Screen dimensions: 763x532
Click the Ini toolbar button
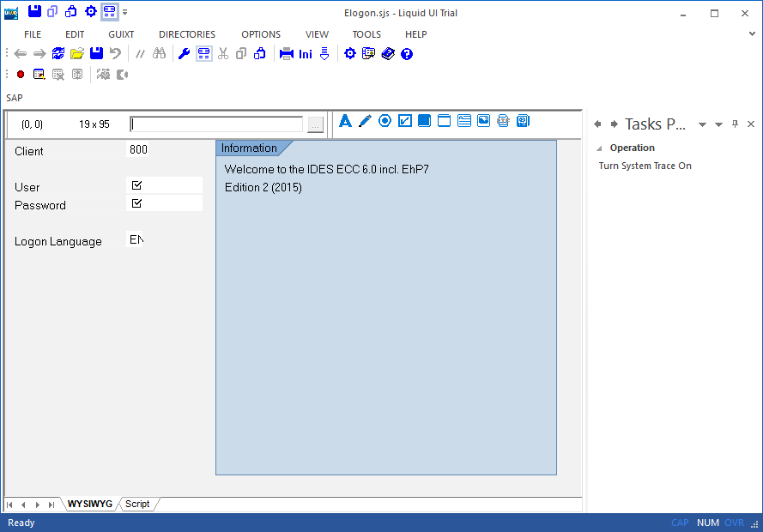click(306, 54)
